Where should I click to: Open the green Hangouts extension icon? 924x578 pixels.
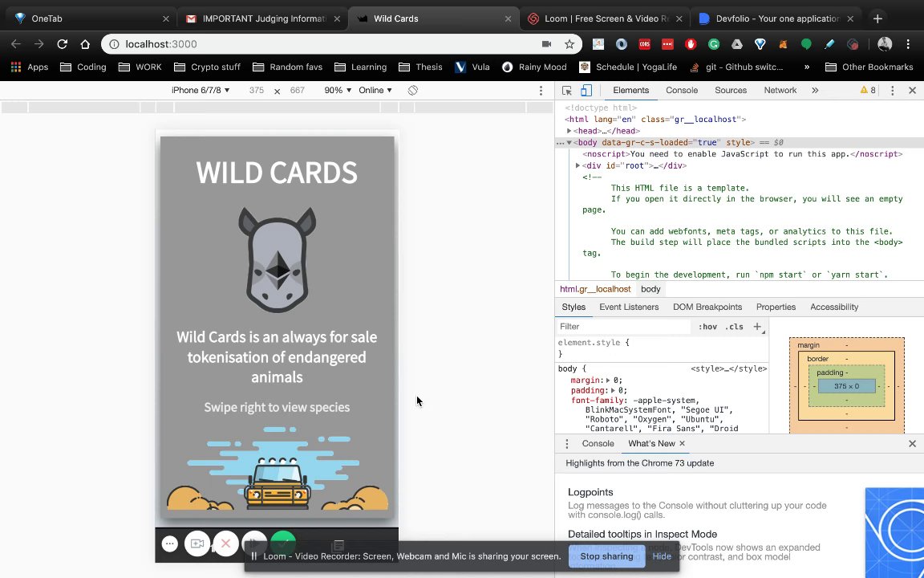click(x=806, y=44)
